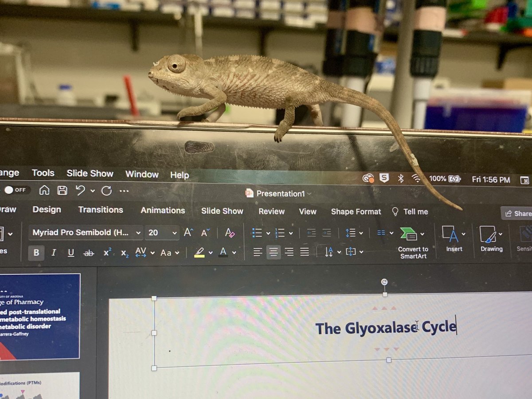This screenshot has width=532, height=399.
Task: Select the College of Pharmacy slide thumbnail
Action: [x=40, y=316]
